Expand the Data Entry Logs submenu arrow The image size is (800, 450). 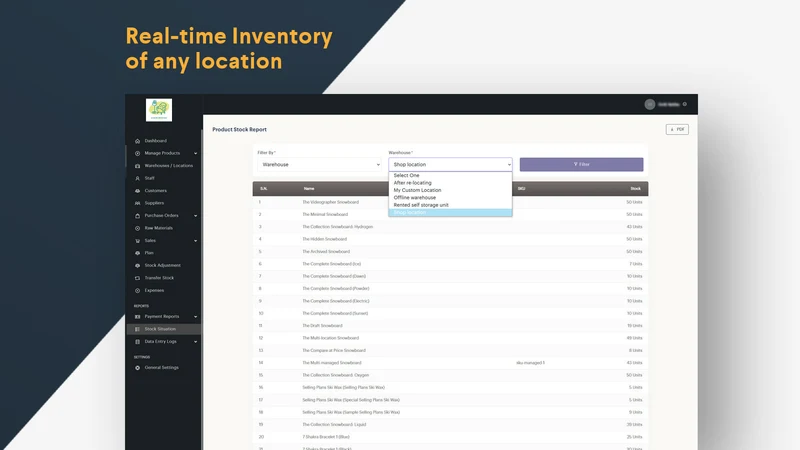(195, 342)
